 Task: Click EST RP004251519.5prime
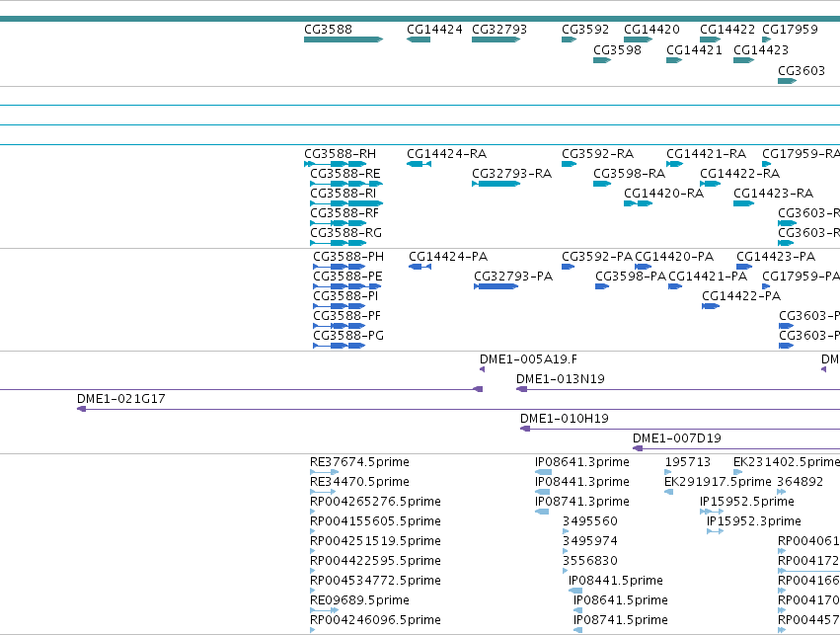pos(375,542)
